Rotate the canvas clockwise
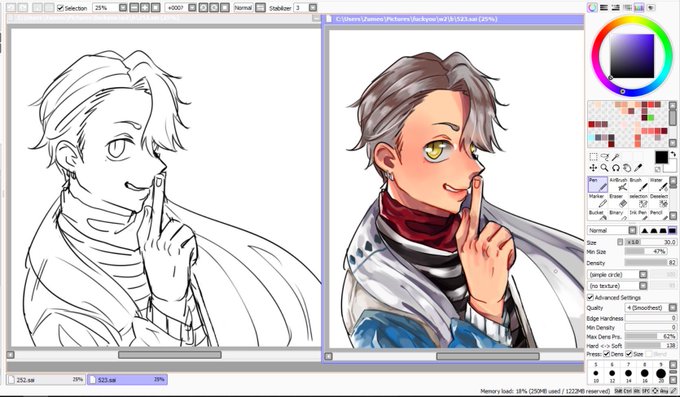680x397 pixels. [x=214, y=8]
